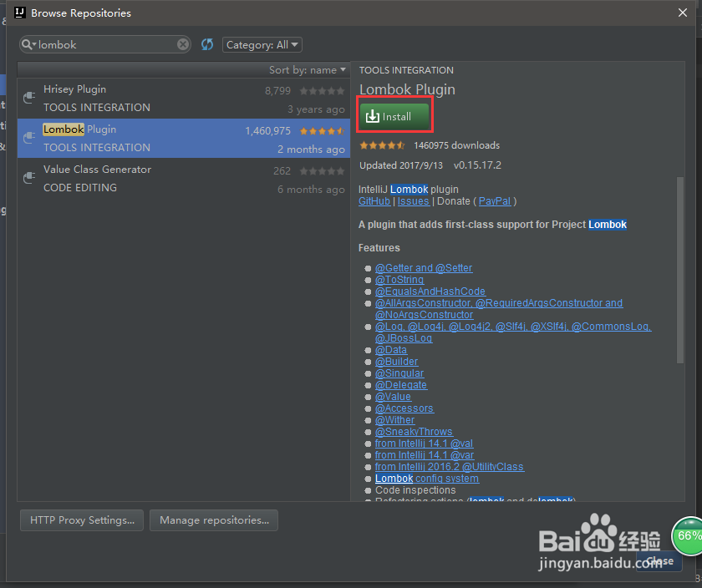Open Manage repositories dialog
The height and width of the screenshot is (588, 702).
click(x=214, y=520)
